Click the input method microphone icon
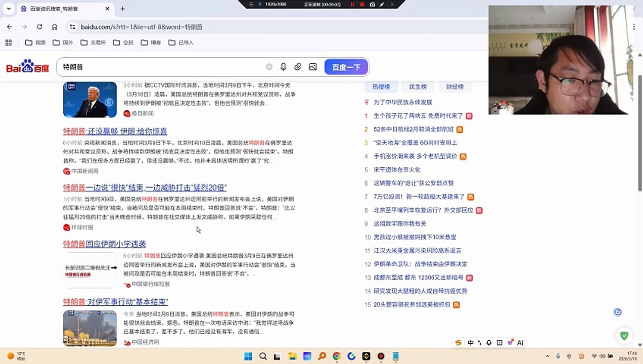643x364 pixels. tap(489, 343)
